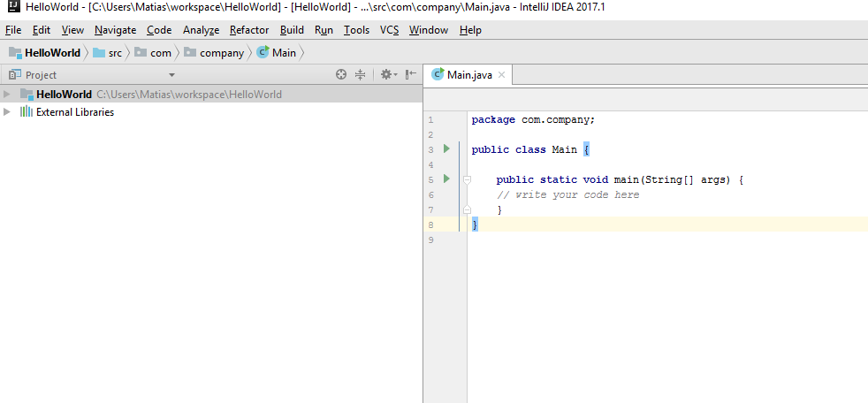Click the 'package com.company;' line
868x403 pixels.
(533, 119)
